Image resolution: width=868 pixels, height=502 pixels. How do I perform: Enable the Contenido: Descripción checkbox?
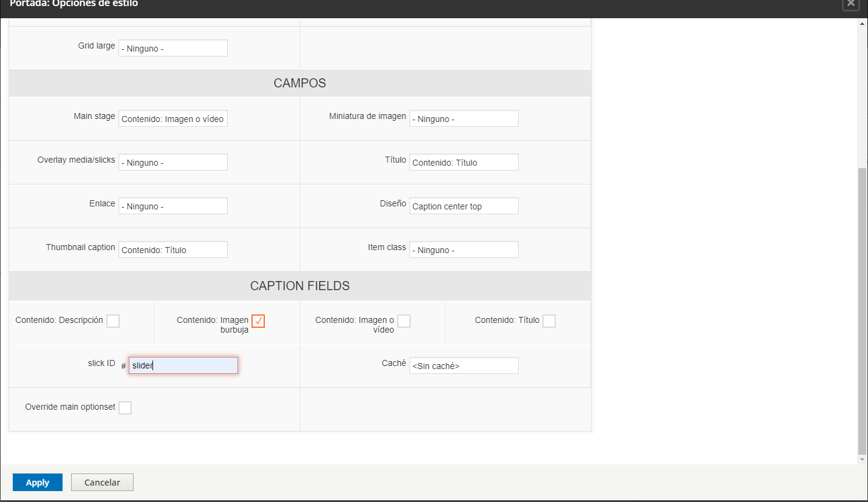coord(113,321)
